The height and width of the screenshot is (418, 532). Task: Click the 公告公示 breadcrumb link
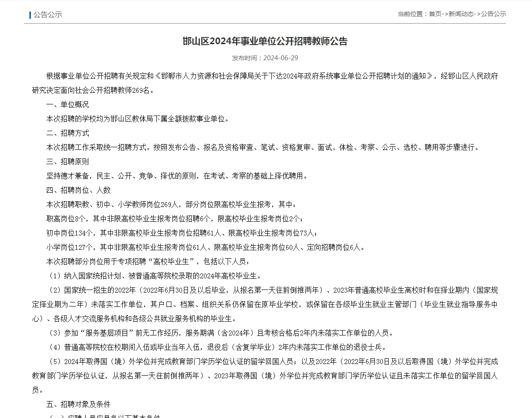pyautogui.click(x=493, y=14)
